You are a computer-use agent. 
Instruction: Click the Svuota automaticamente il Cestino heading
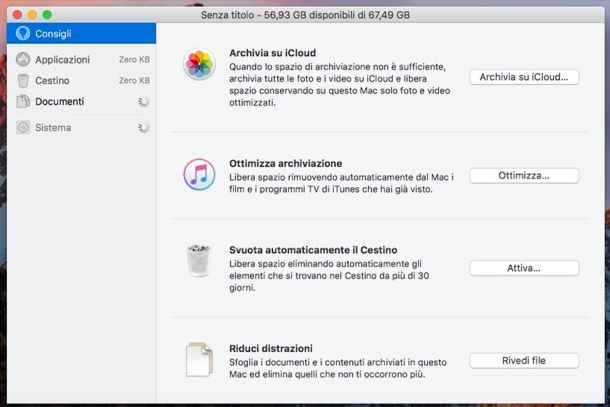[313, 250]
